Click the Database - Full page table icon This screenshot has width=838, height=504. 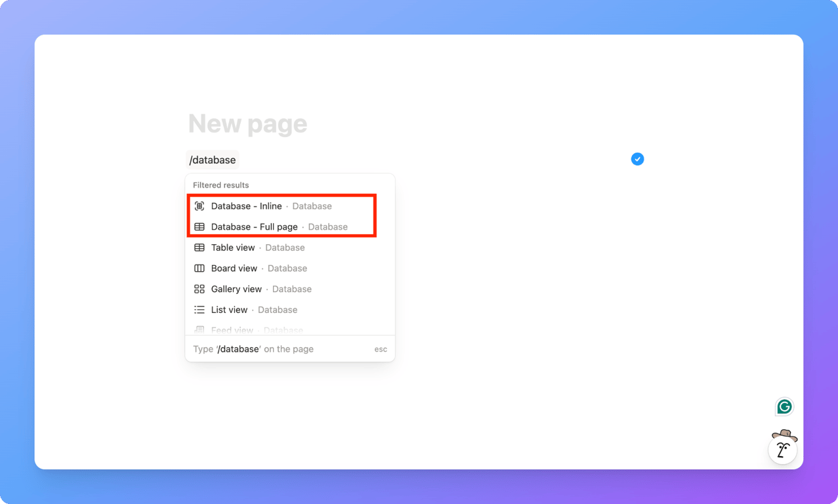click(199, 226)
